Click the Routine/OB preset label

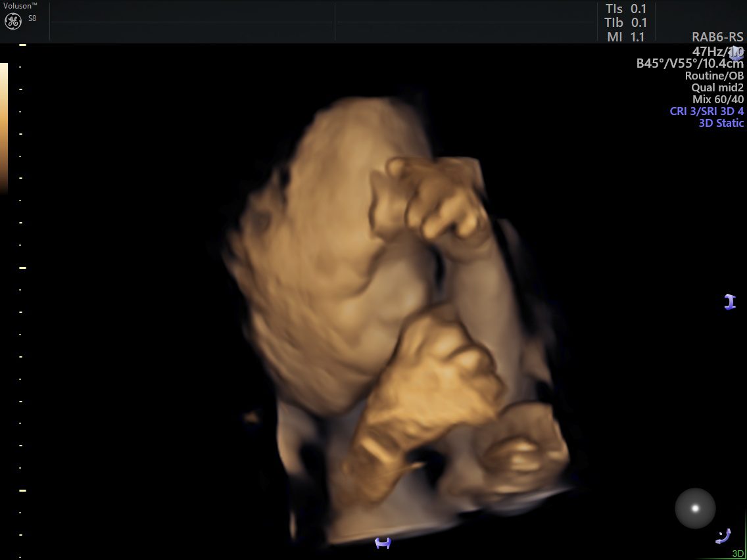click(x=714, y=76)
